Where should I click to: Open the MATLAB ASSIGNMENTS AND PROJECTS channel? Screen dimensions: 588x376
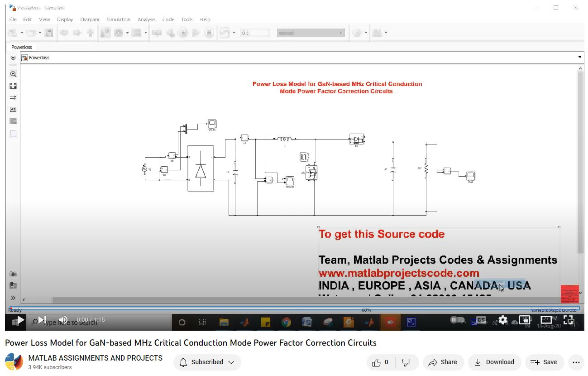[x=95, y=358]
